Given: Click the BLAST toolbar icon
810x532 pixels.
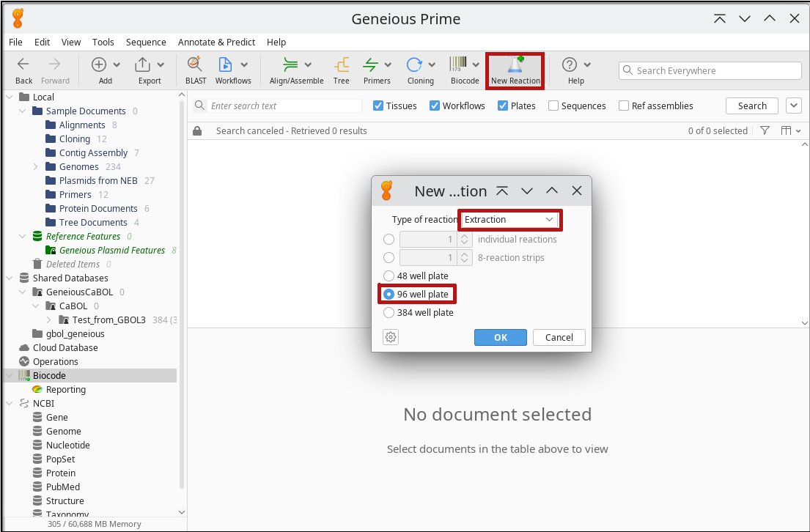Looking at the screenshot, I should point(195,65).
